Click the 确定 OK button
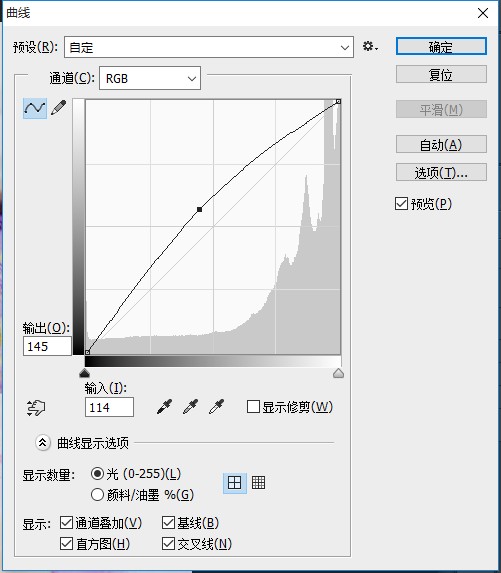Image resolution: width=501 pixels, height=573 pixels. [441, 46]
